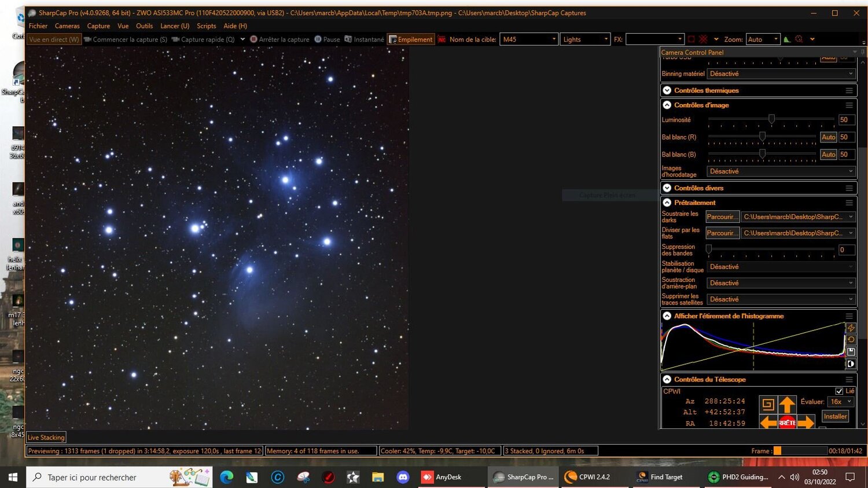The width and height of the screenshot is (868, 488).
Task: Open the panel menu for Contrôles d'image
Action: point(849,105)
